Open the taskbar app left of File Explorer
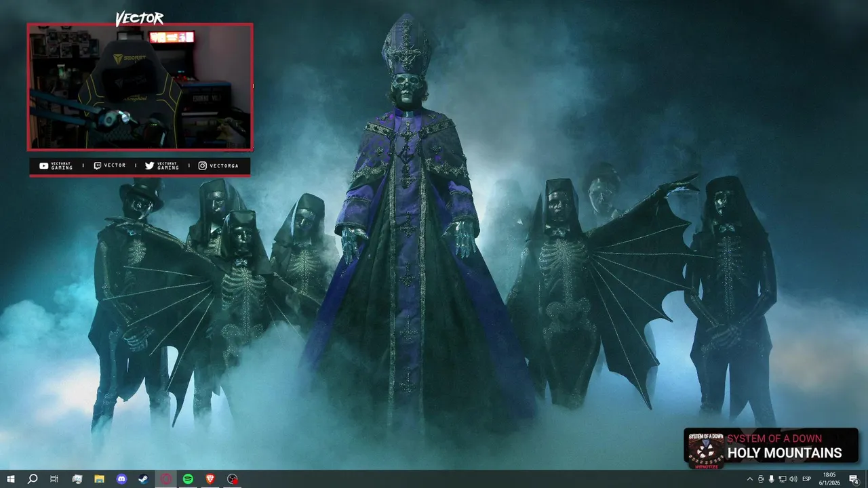This screenshot has width=868, height=488. [77, 479]
